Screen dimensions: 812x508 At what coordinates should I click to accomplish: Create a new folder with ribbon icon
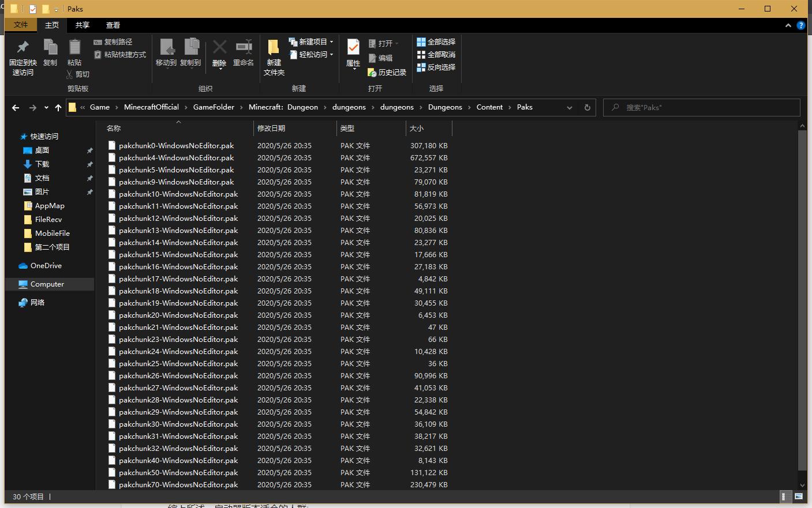pos(274,48)
